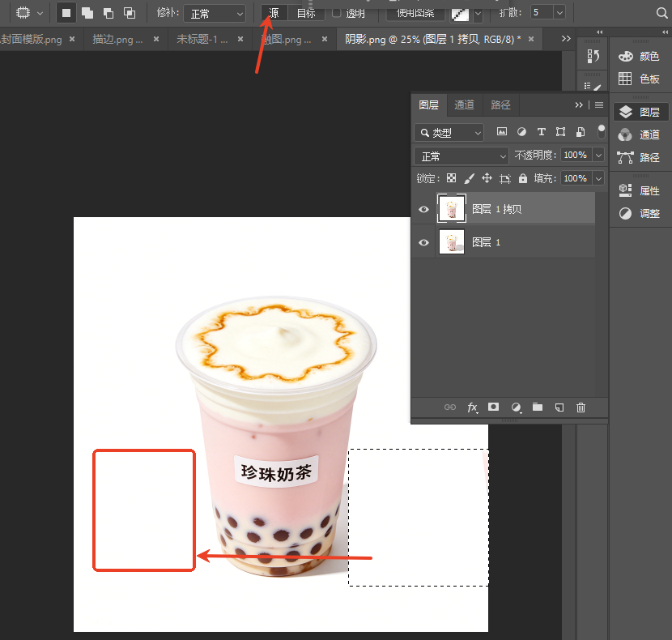Toggle visibility of 图层 1
672x640 pixels.
(x=424, y=243)
